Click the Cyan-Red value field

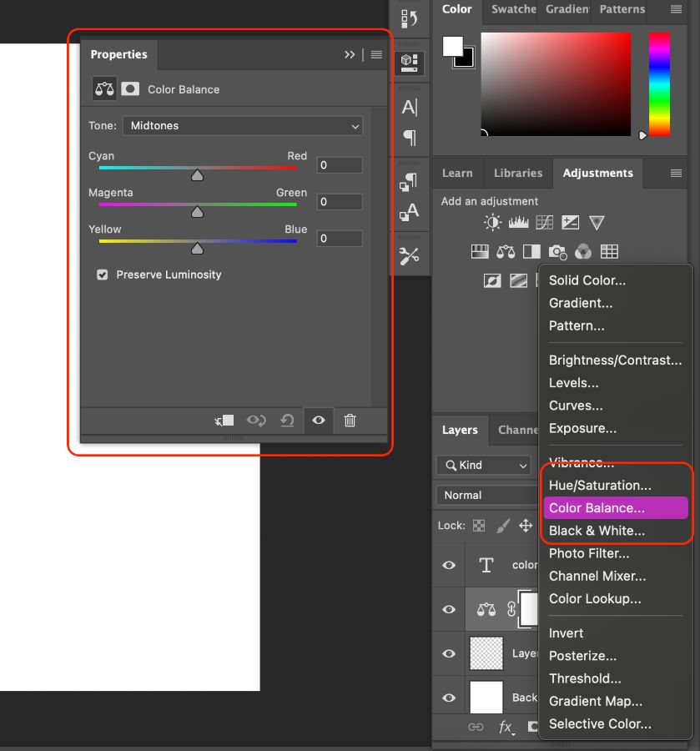point(340,165)
